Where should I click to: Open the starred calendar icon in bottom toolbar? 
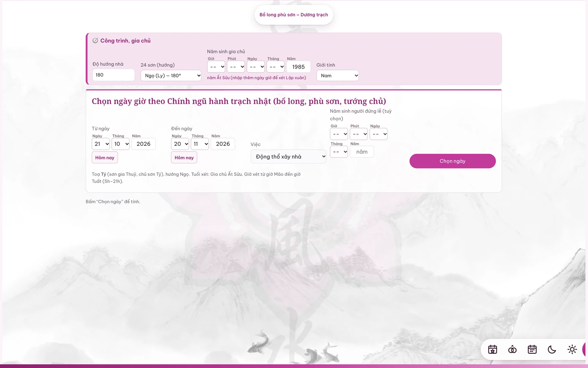pyautogui.click(x=492, y=350)
